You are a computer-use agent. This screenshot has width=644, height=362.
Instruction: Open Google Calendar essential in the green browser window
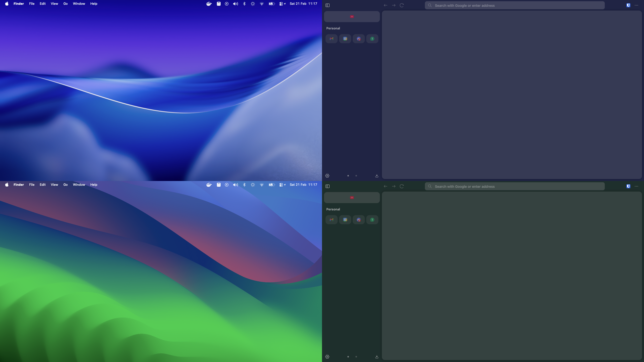click(345, 220)
